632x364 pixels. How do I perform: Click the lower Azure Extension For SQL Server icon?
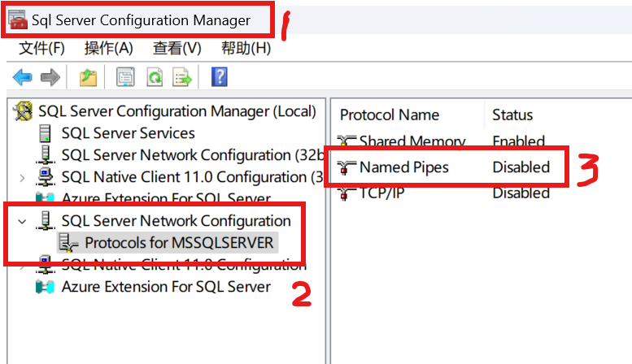tap(45, 287)
